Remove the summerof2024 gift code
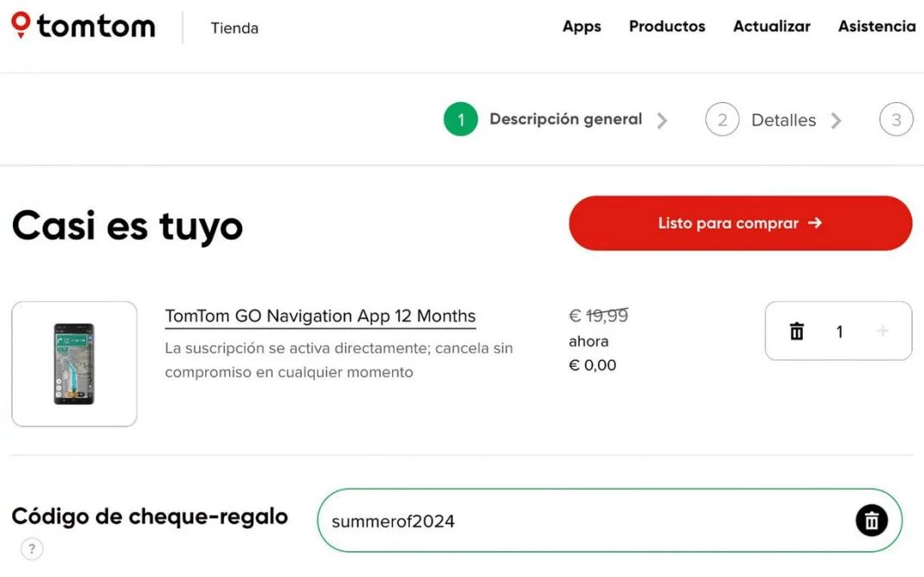The image size is (924, 577). click(871, 521)
